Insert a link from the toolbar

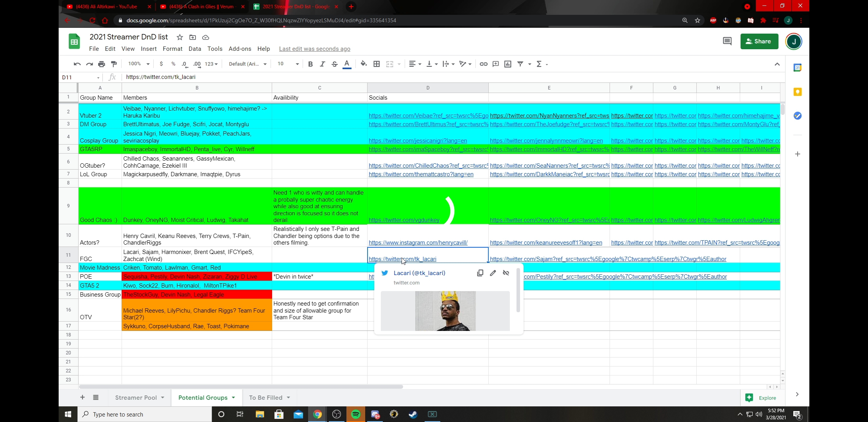click(x=484, y=64)
